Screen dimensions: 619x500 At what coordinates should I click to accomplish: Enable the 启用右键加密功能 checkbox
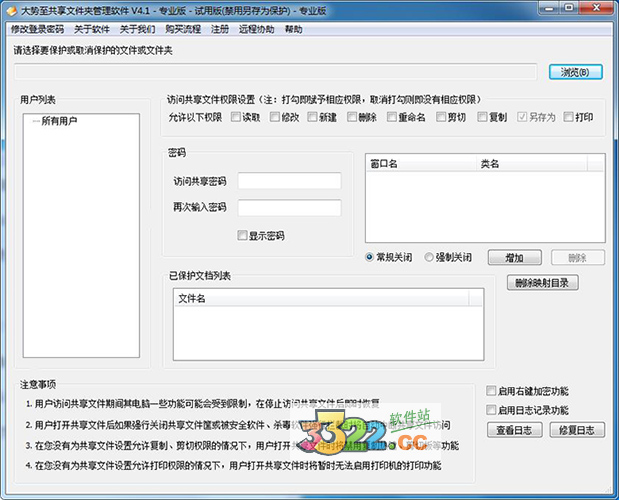(x=491, y=391)
